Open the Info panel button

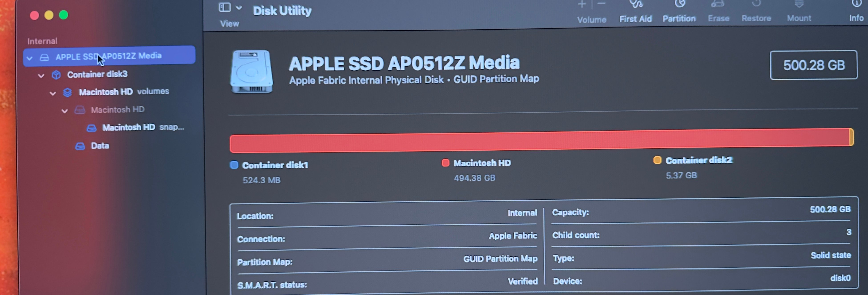click(x=856, y=11)
